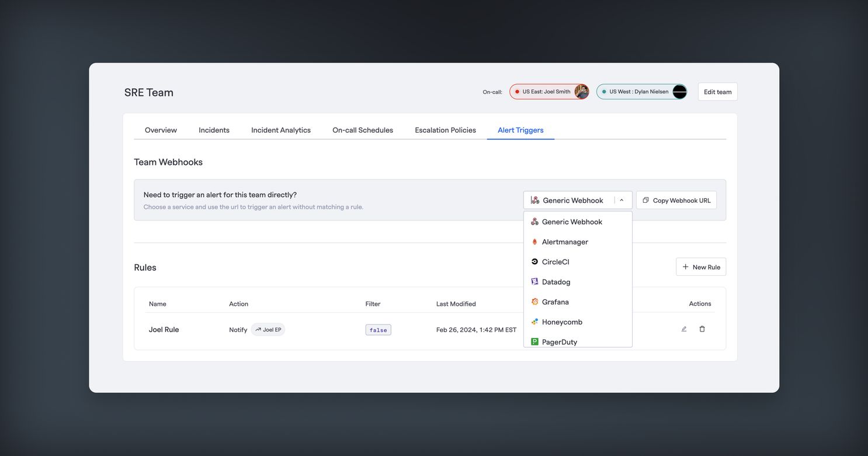Create a rule with New Rule button
The image size is (868, 456).
coord(701,267)
